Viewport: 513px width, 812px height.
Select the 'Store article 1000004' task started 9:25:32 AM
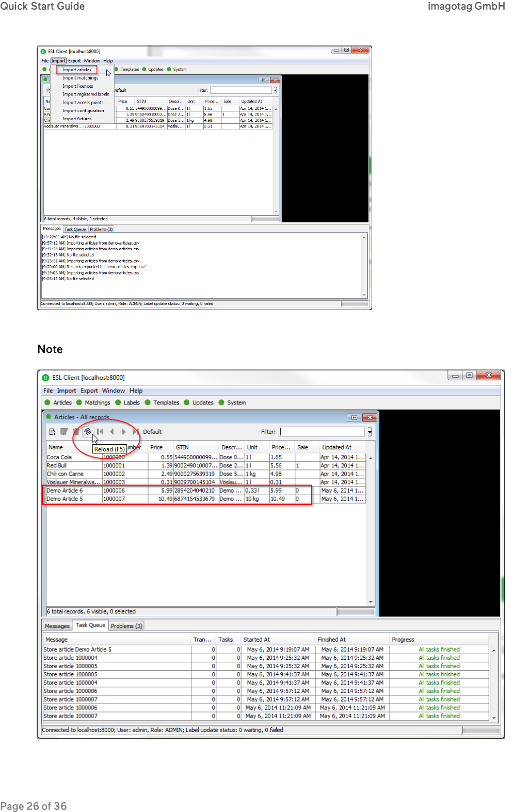[x=266, y=658]
